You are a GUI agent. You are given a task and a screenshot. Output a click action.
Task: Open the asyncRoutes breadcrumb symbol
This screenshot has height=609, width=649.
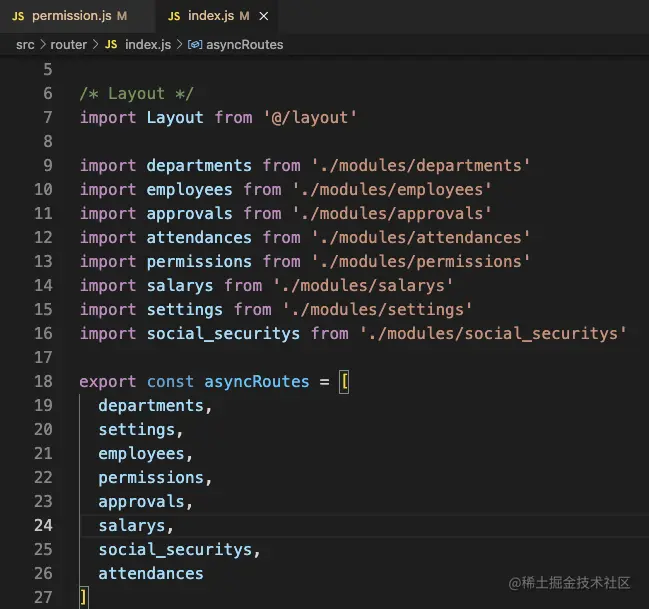coord(245,45)
